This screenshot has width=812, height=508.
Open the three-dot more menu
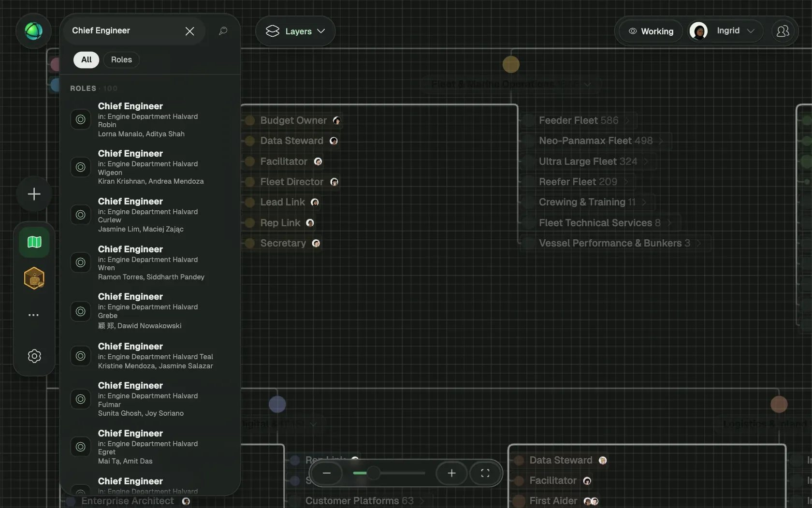(x=33, y=315)
